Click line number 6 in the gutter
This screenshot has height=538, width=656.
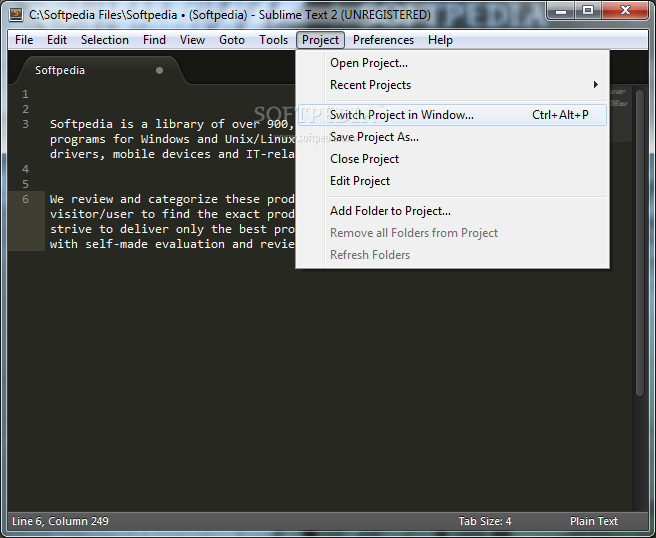[x=26, y=199]
